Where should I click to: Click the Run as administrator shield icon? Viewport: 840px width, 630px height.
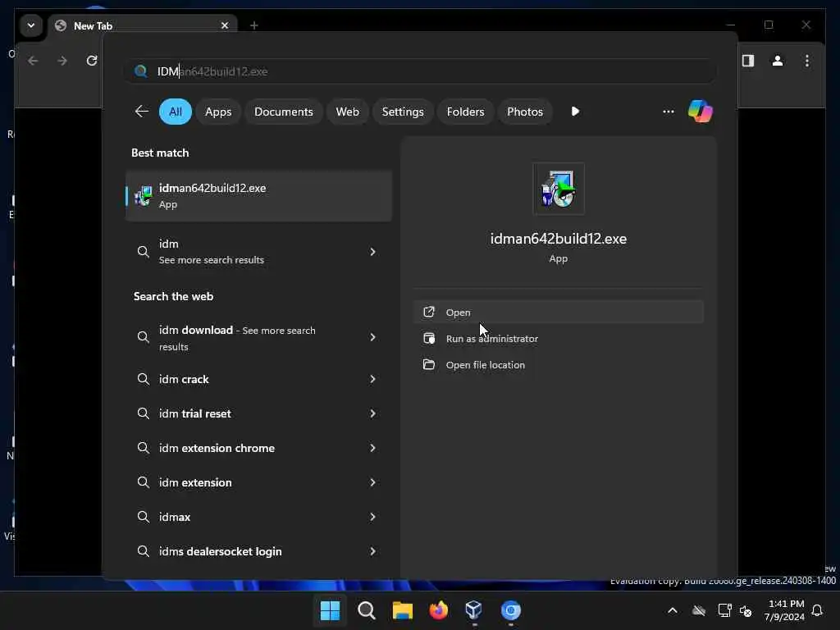pyautogui.click(x=428, y=338)
